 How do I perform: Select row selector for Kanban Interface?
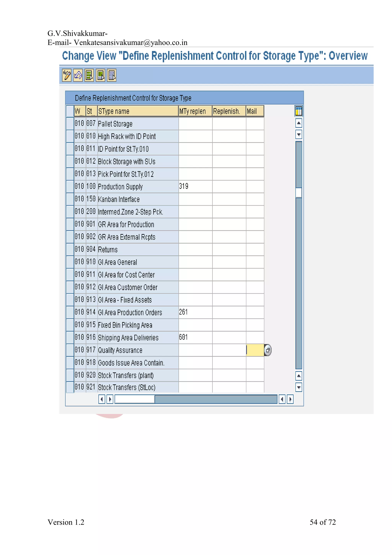[x=70, y=199]
